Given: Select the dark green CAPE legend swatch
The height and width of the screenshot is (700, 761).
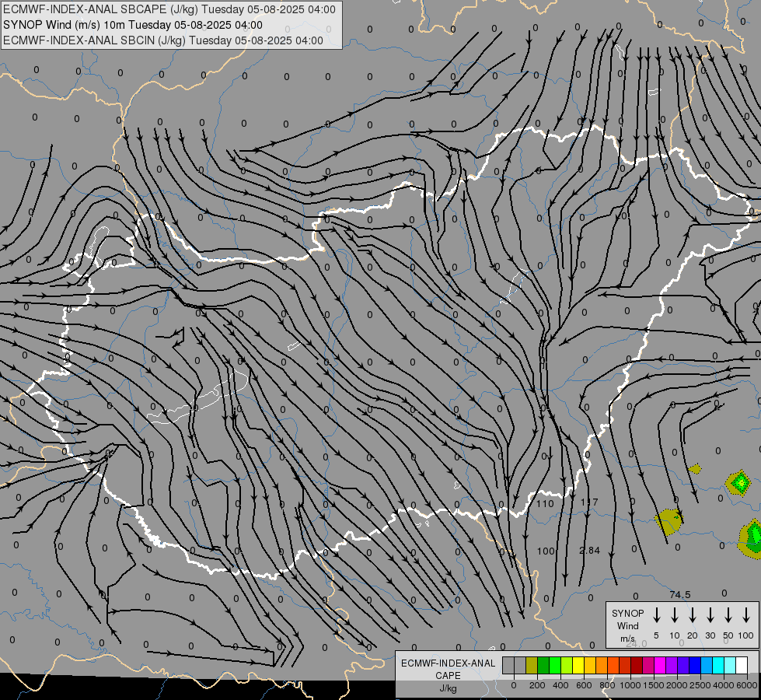Looking at the screenshot, I should click(543, 665).
